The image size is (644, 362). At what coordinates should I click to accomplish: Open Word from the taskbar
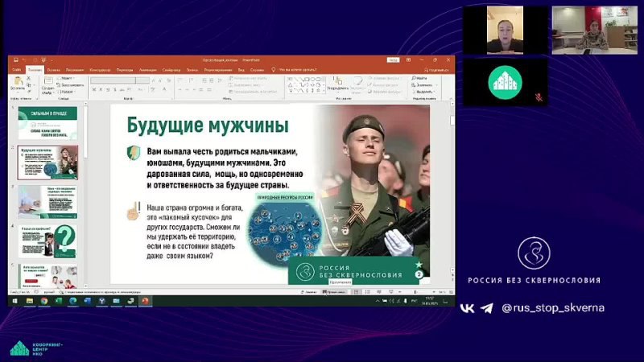coord(88,301)
